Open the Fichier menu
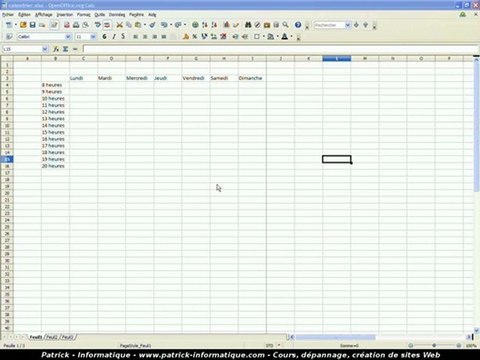The width and height of the screenshot is (480, 360). pos(8,15)
